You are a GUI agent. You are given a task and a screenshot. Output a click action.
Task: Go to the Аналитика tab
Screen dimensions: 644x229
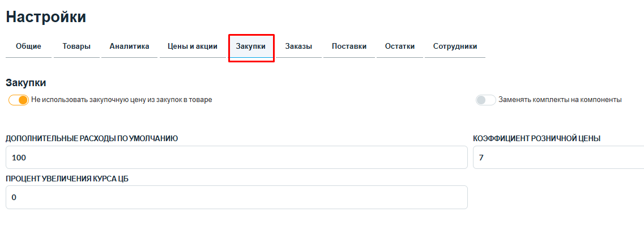click(x=129, y=46)
